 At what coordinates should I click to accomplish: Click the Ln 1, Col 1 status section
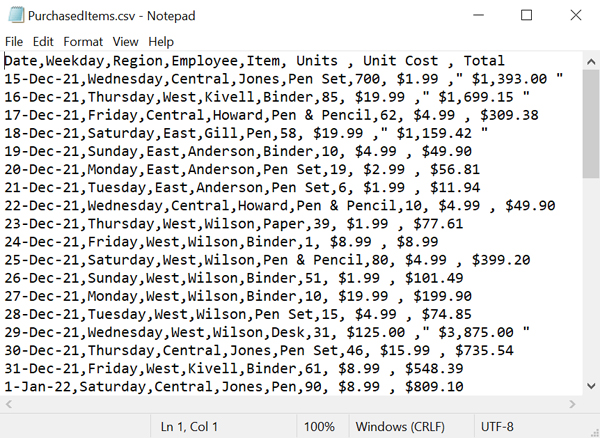189,426
